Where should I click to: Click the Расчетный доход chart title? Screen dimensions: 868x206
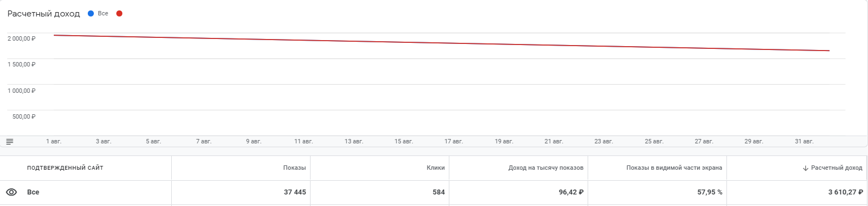point(44,14)
